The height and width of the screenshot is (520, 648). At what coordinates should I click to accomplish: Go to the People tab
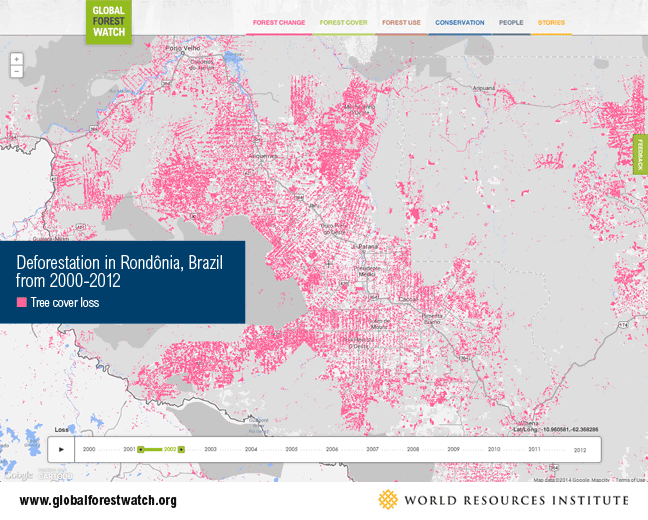pos(511,22)
